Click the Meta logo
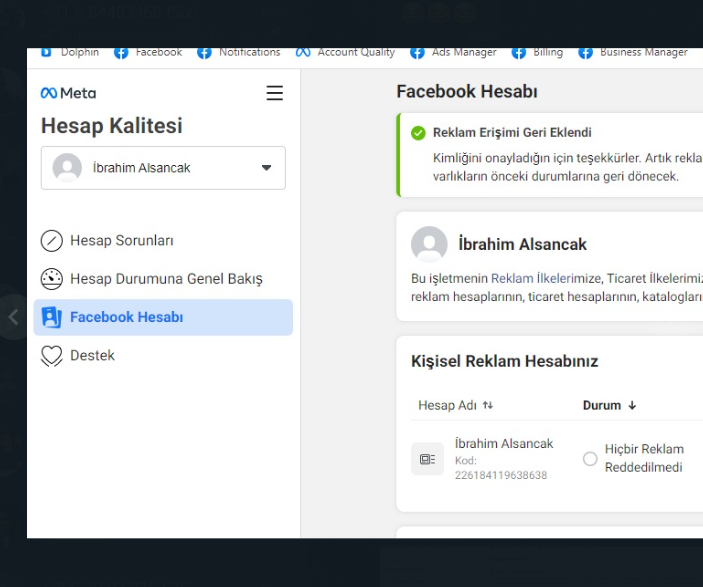 tap(68, 93)
